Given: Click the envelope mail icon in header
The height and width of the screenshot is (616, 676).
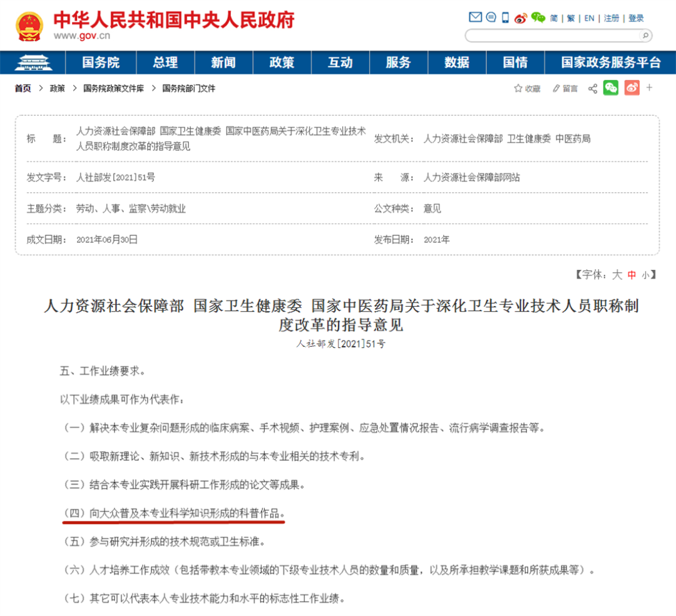Looking at the screenshot, I should 475,18.
